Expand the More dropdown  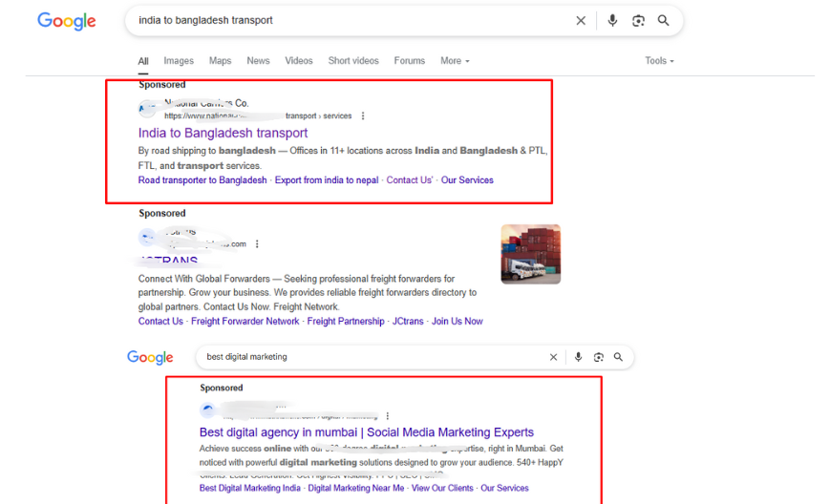(x=455, y=61)
